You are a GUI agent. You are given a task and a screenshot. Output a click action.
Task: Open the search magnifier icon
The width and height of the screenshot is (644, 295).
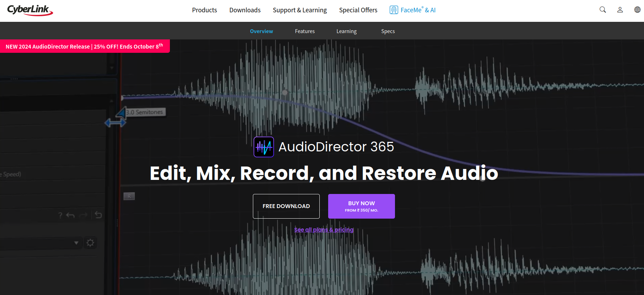point(602,10)
